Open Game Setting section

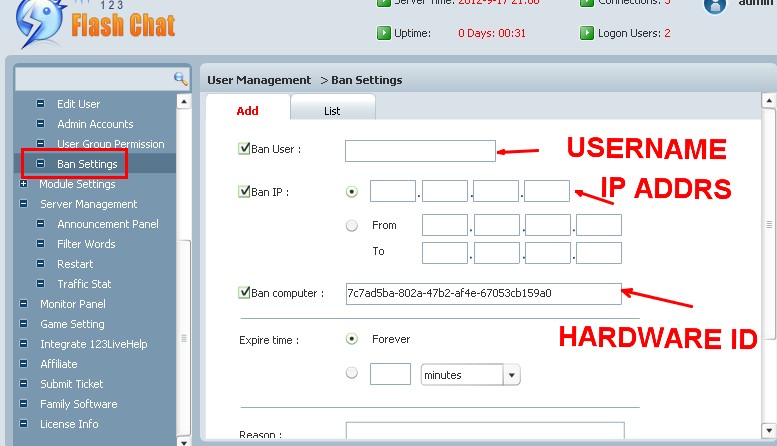point(72,324)
